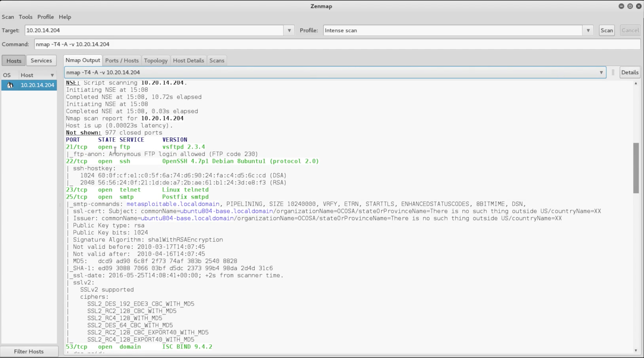Expand the Target dropdown arrow
Screen dimensions: 644x358
click(x=289, y=30)
